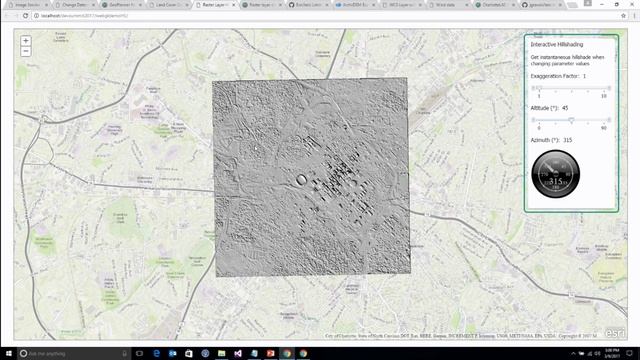Screen dimensions: 640x360
Task: Switch to the WCS Layer tab
Action: pyautogui.click(x=401, y=5)
